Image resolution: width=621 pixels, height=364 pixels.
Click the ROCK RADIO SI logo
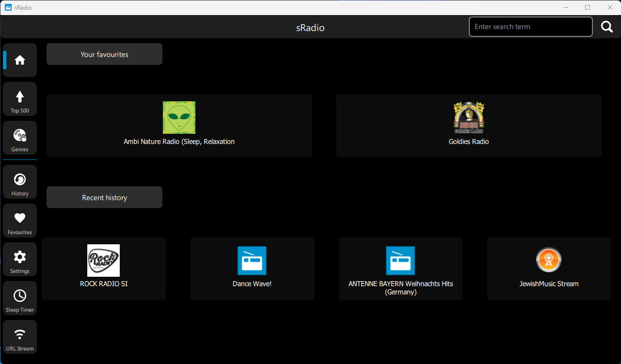[103, 260]
